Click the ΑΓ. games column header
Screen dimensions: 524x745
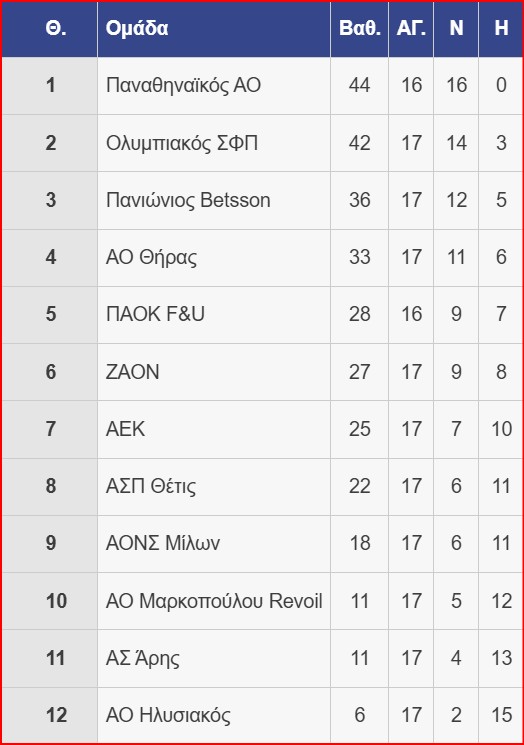[x=411, y=28]
